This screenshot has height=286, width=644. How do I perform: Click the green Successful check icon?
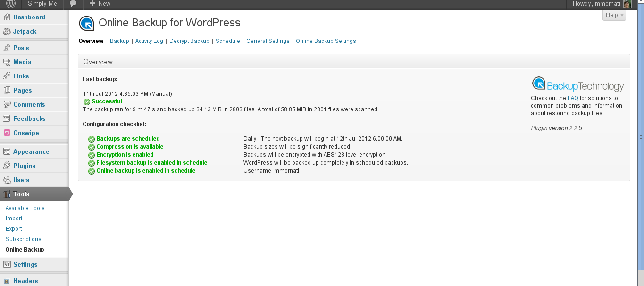[x=87, y=101]
